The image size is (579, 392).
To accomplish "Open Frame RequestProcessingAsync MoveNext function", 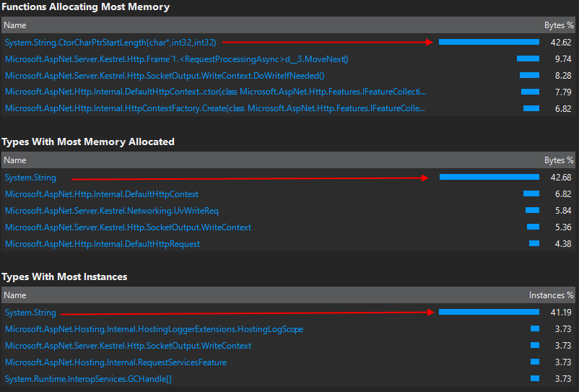I will (176, 59).
